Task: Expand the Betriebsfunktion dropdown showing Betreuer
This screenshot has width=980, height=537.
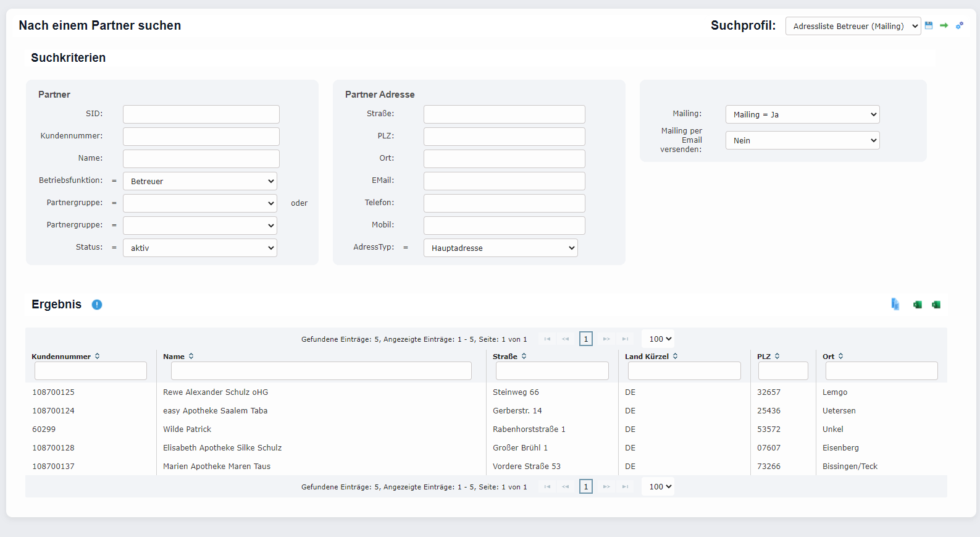Action: pyautogui.click(x=200, y=181)
